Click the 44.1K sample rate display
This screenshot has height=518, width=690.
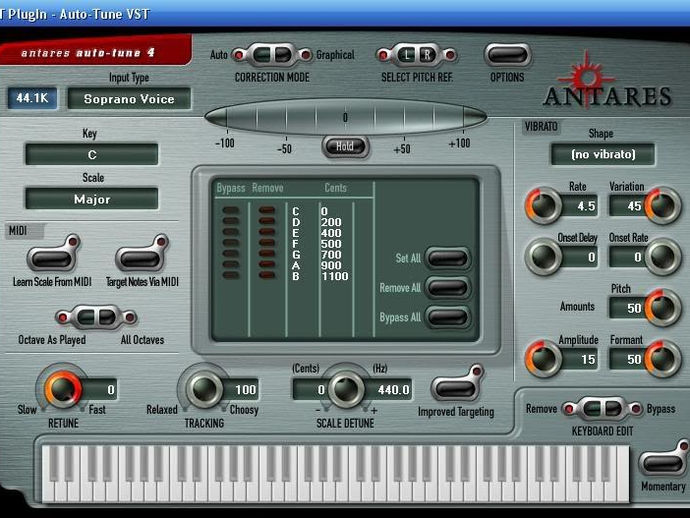coord(32,98)
